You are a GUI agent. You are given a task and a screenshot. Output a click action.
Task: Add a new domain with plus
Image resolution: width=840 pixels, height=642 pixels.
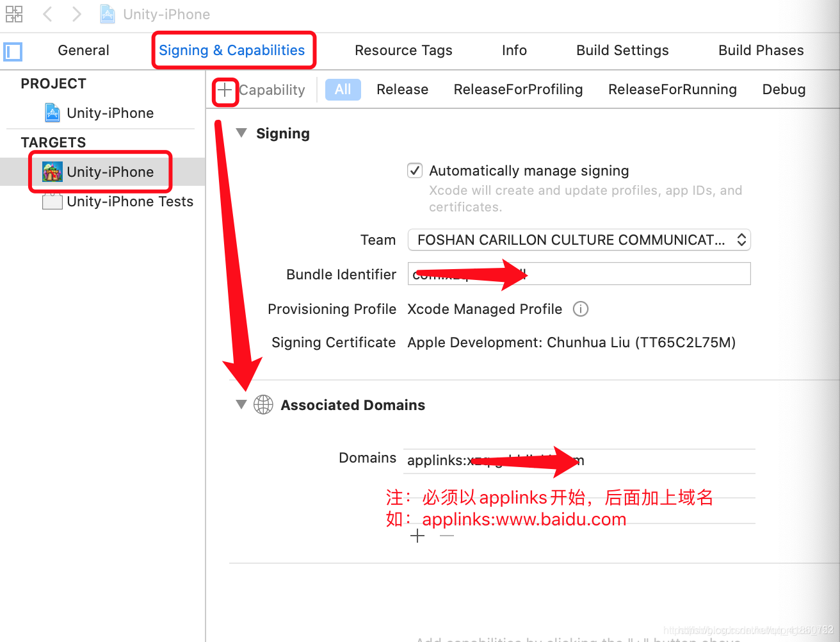tap(417, 536)
